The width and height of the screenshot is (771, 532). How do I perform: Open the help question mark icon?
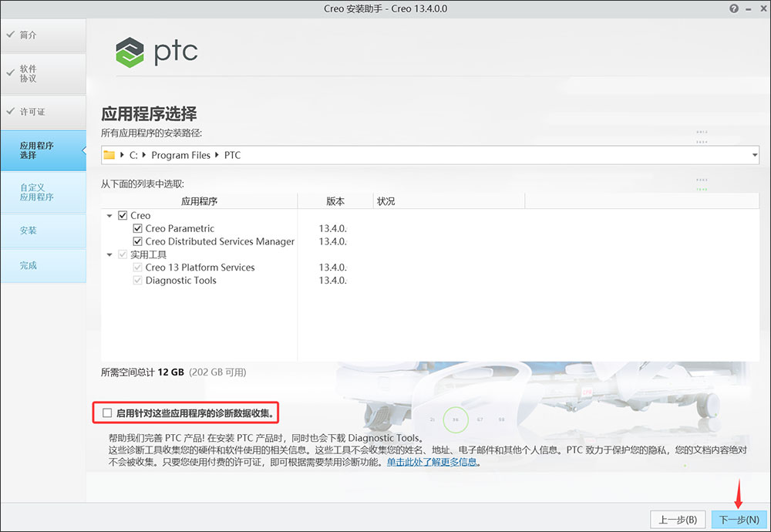734,8
